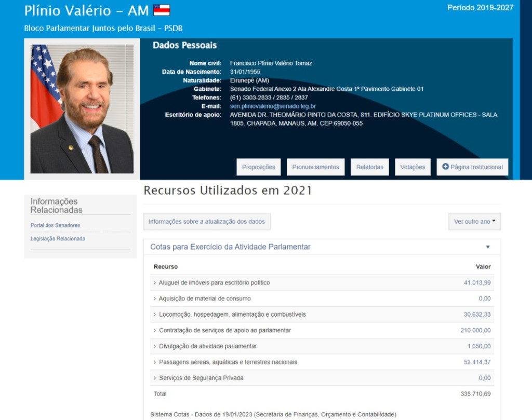This screenshot has height=420, width=532.
Task: Click Informações sobre a atualização dos dados
Action: click(206, 222)
